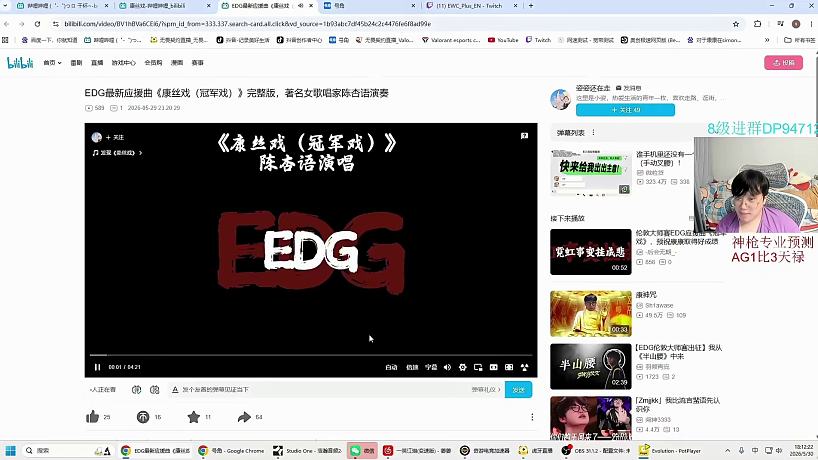Open danmaku settings icon beside toggle
The image size is (818, 460).
click(x=154, y=390)
